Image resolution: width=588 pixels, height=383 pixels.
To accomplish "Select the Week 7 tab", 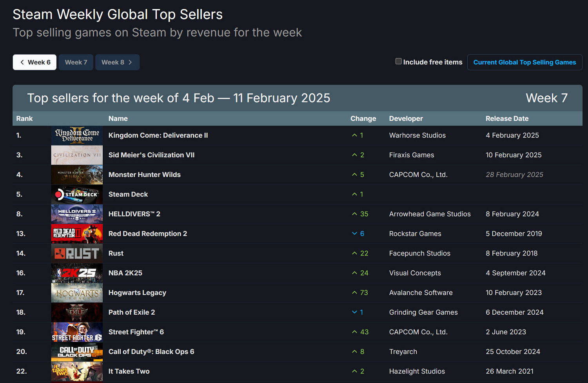I will 76,62.
